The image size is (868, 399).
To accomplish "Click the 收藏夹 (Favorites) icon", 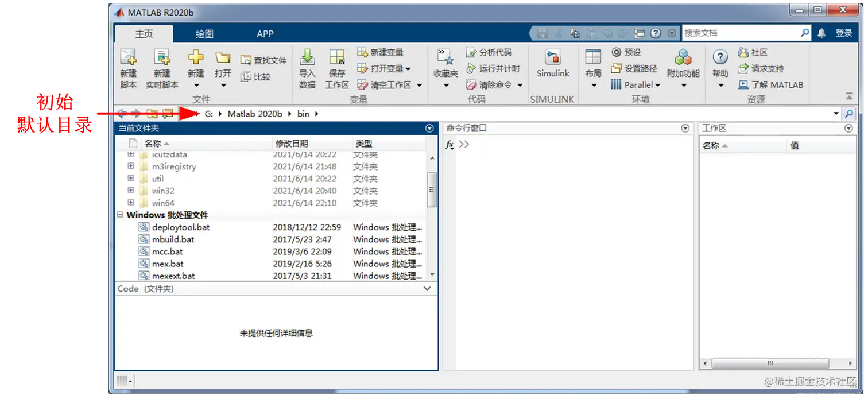I will point(445,57).
